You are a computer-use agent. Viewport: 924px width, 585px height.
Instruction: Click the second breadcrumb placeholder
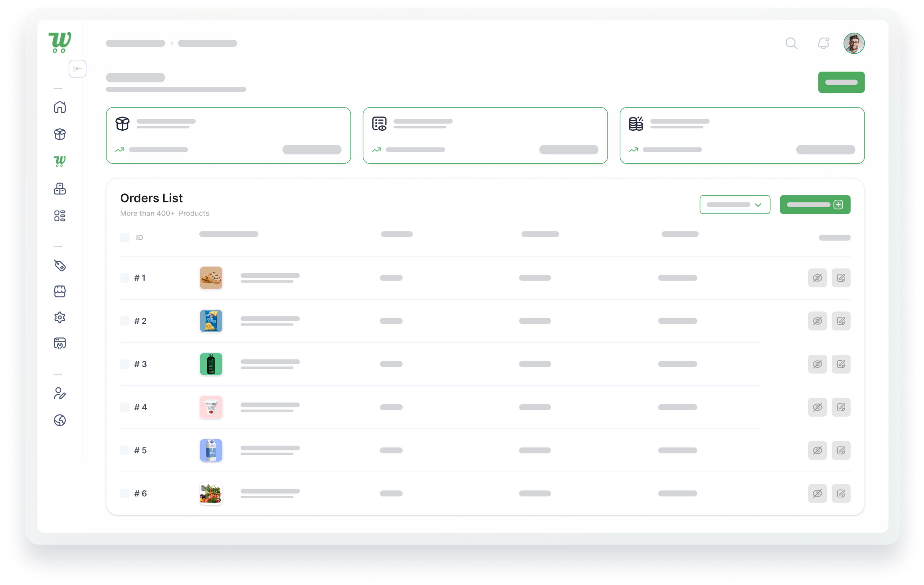[207, 43]
